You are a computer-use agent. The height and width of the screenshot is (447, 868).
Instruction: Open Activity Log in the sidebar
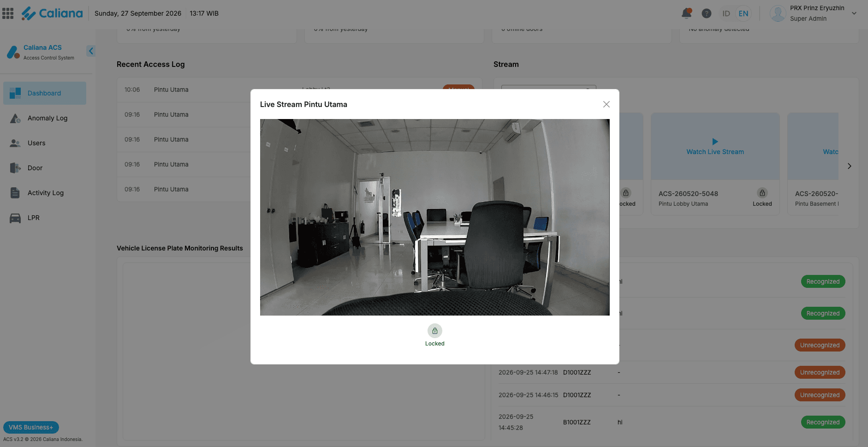(x=45, y=193)
